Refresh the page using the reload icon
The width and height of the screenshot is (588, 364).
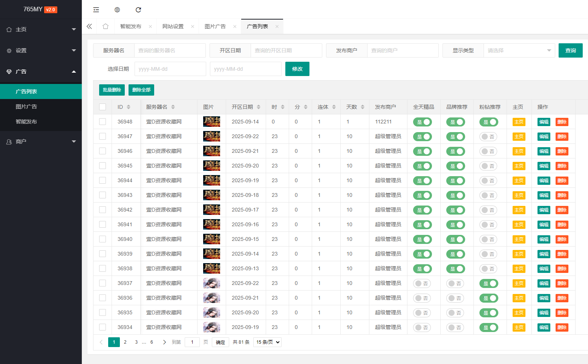[138, 9]
